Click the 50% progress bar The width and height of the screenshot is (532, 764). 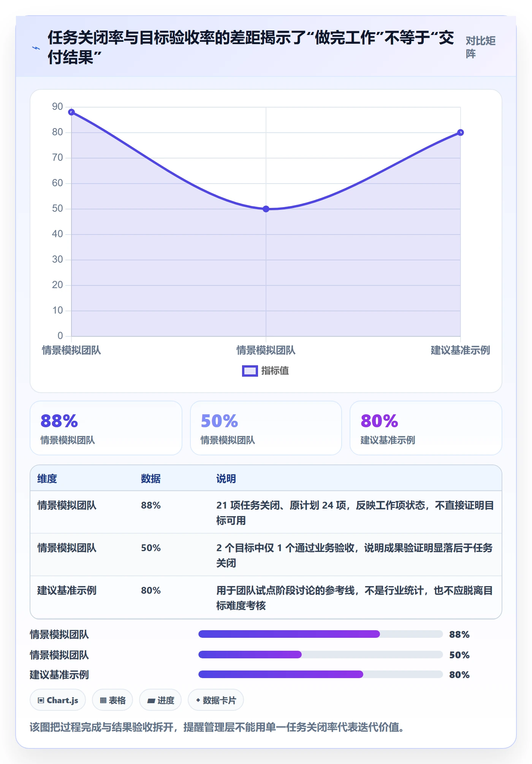[x=320, y=655]
